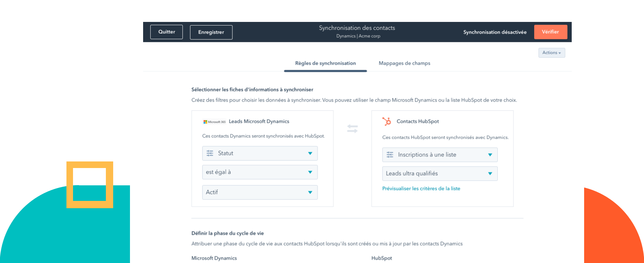This screenshot has height=263, width=644.
Task: Click the Enregistrer button
Action: point(211,32)
